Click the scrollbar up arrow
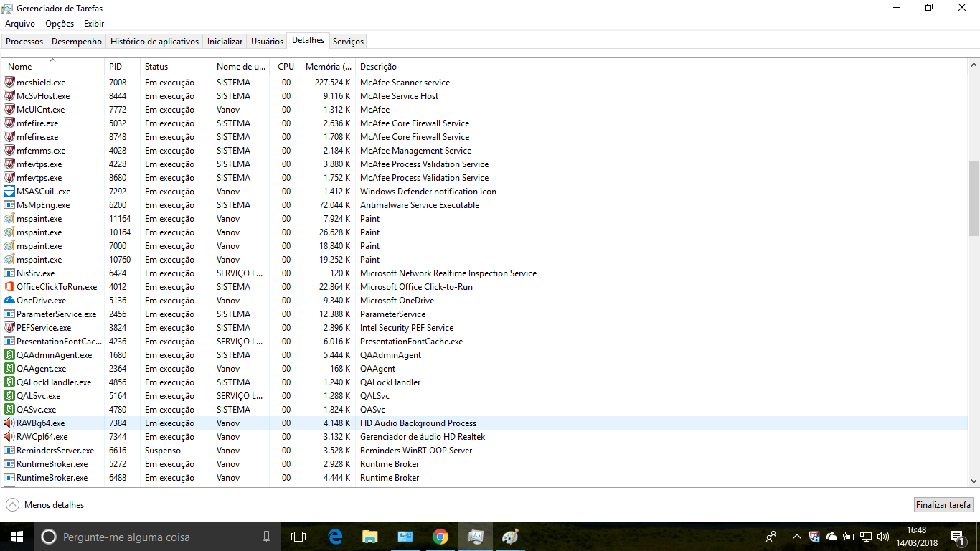The height and width of the screenshot is (551, 980). (x=974, y=65)
